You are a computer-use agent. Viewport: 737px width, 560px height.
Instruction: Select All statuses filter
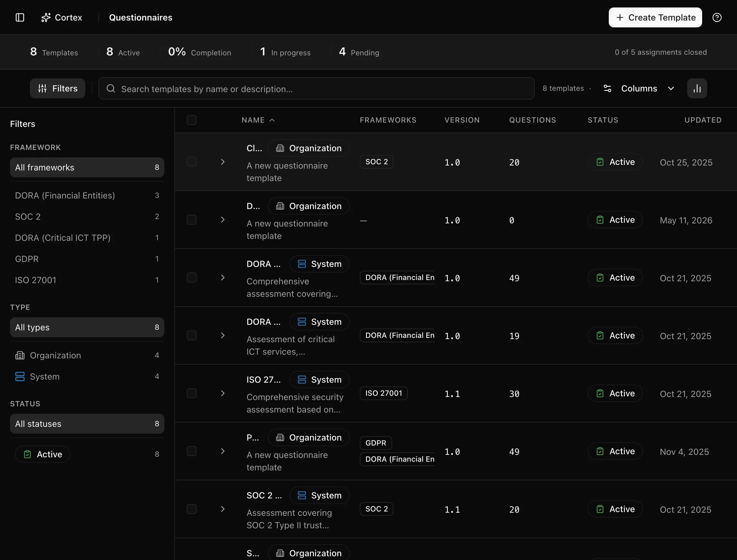tap(87, 424)
